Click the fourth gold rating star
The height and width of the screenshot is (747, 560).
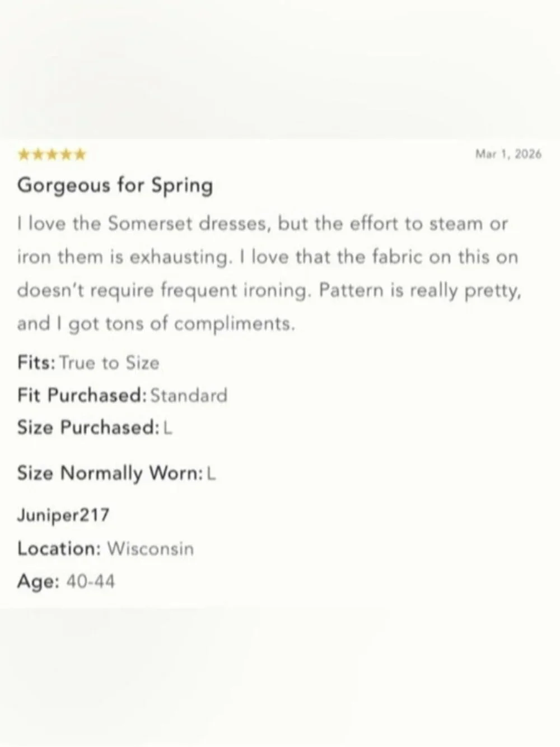click(66, 155)
